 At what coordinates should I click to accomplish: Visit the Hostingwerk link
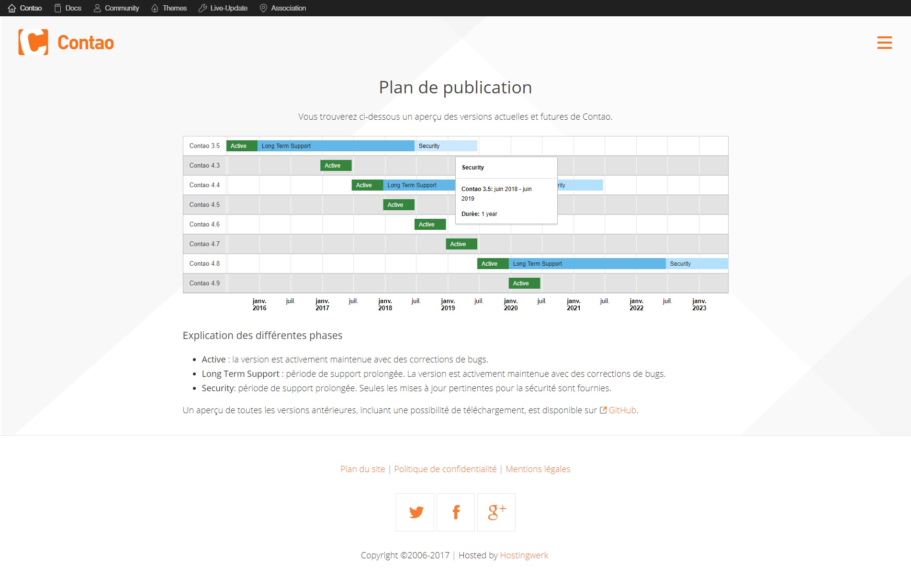pyautogui.click(x=524, y=555)
